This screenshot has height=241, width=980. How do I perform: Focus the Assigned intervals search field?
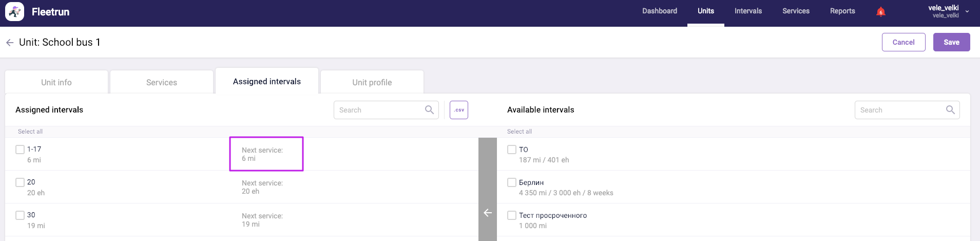point(379,110)
